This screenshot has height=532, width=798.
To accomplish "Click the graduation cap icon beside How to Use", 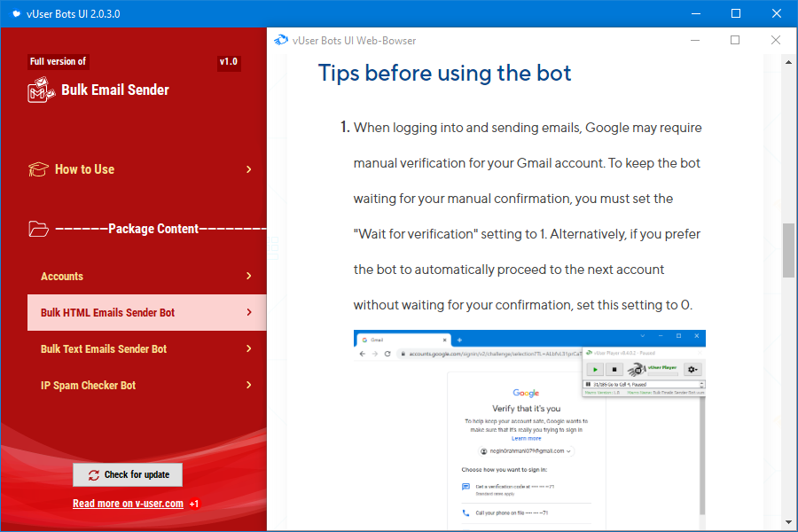I will click(x=39, y=169).
